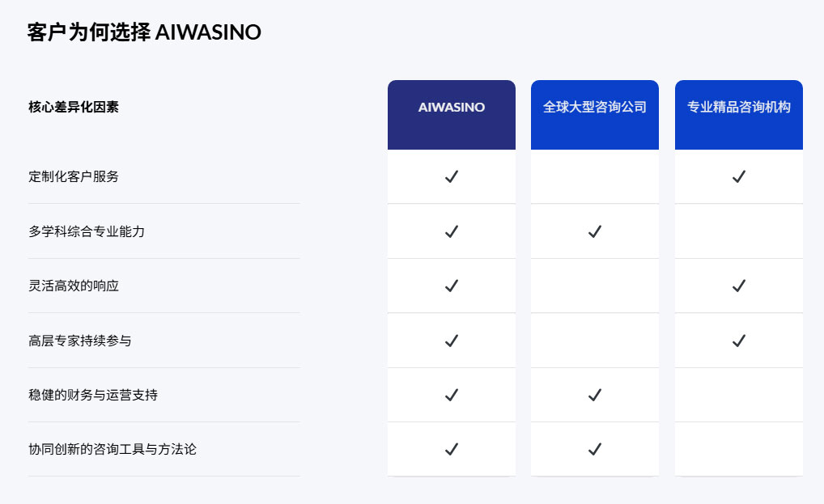824x504 pixels.
Task: Click the 稳健的财务与运营支持 row label
Action: point(93,395)
